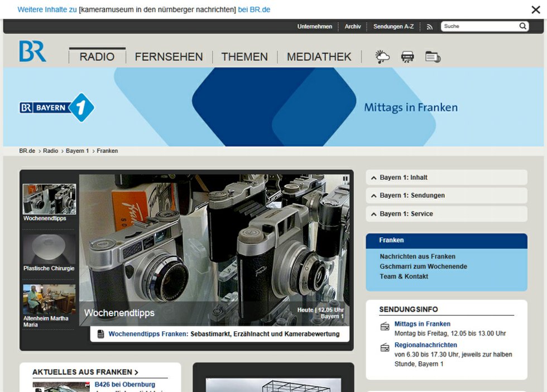Click the search magnifier icon
Image resolution: width=547 pixels, height=392 pixels.
click(522, 26)
